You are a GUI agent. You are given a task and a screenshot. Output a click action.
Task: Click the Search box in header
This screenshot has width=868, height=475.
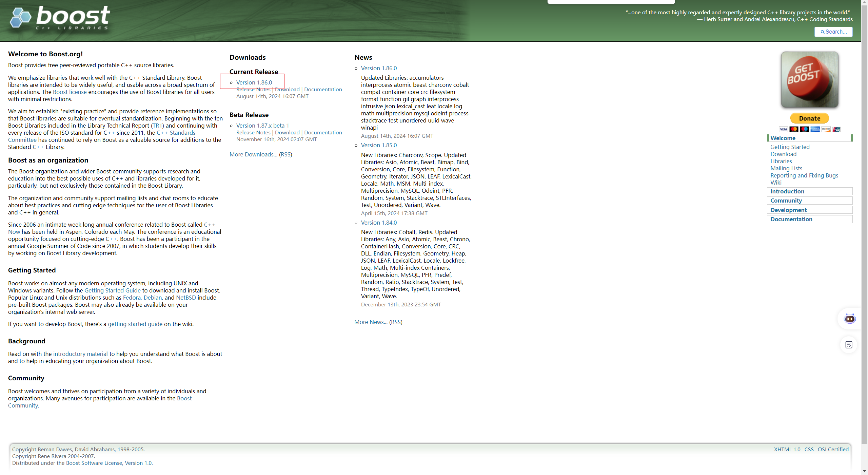[x=833, y=32]
